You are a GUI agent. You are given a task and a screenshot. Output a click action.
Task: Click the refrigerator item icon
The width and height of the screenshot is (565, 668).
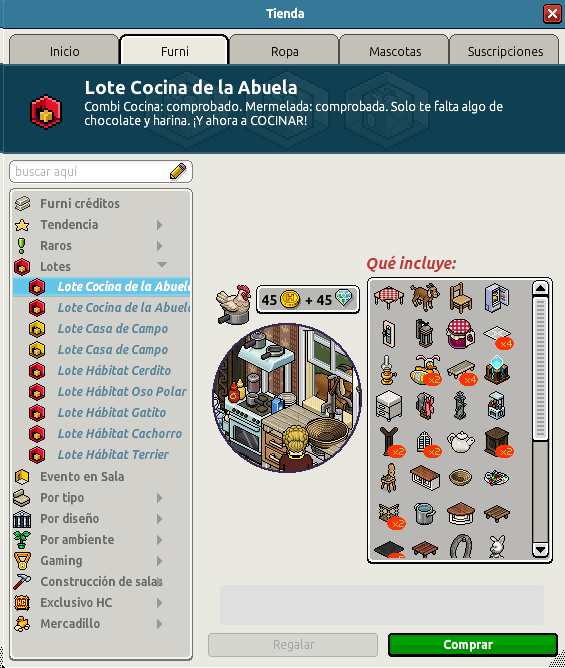pos(496,297)
